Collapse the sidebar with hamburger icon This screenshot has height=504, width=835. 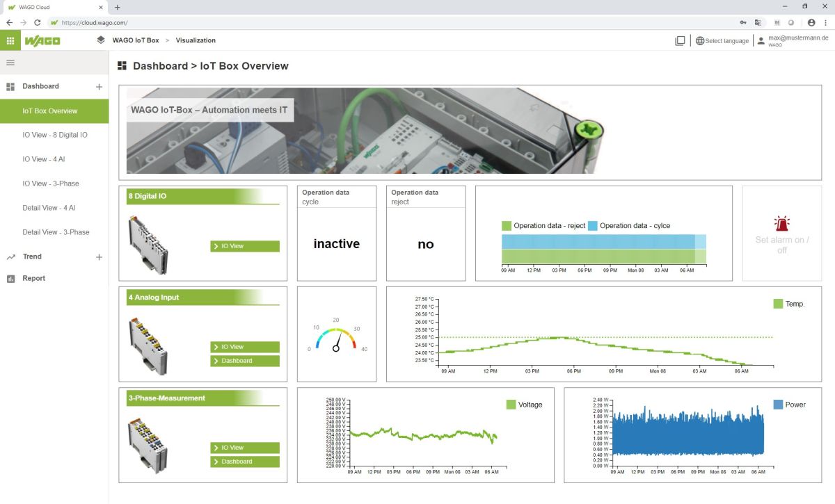point(10,63)
